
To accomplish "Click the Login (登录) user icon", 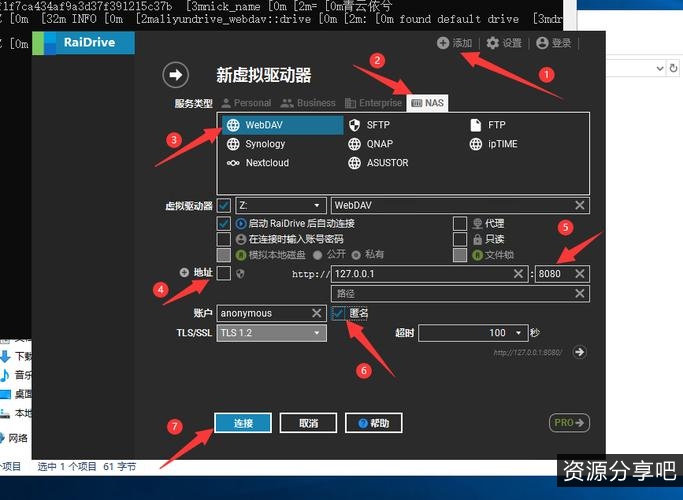I will pos(542,43).
